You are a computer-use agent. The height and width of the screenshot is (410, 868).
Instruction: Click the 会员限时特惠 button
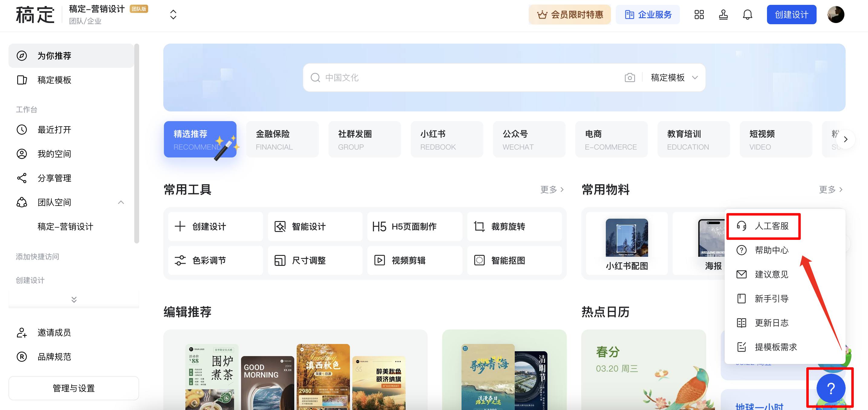pos(569,15)
